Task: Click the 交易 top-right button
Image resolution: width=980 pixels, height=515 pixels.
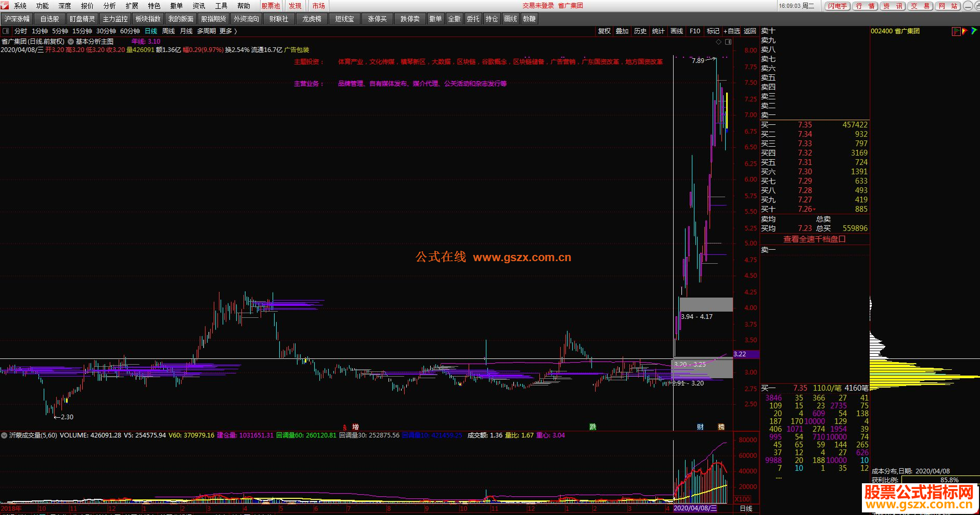Action: tap(921, 6)
